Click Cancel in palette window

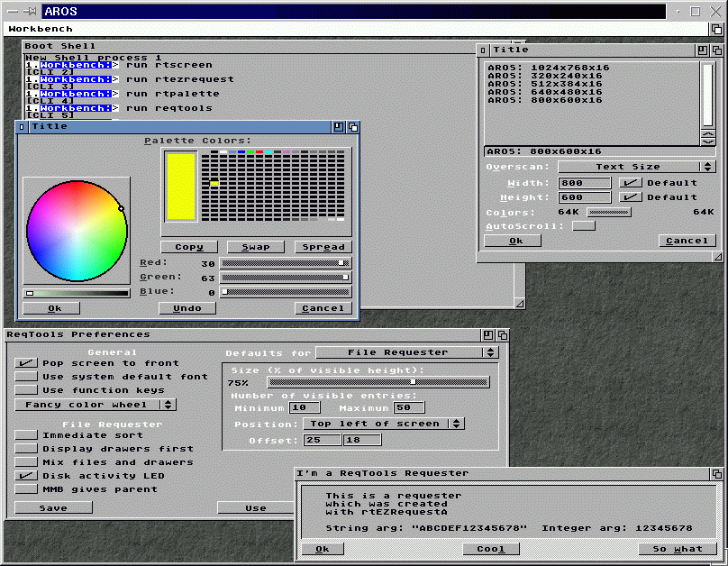(323, 308)
